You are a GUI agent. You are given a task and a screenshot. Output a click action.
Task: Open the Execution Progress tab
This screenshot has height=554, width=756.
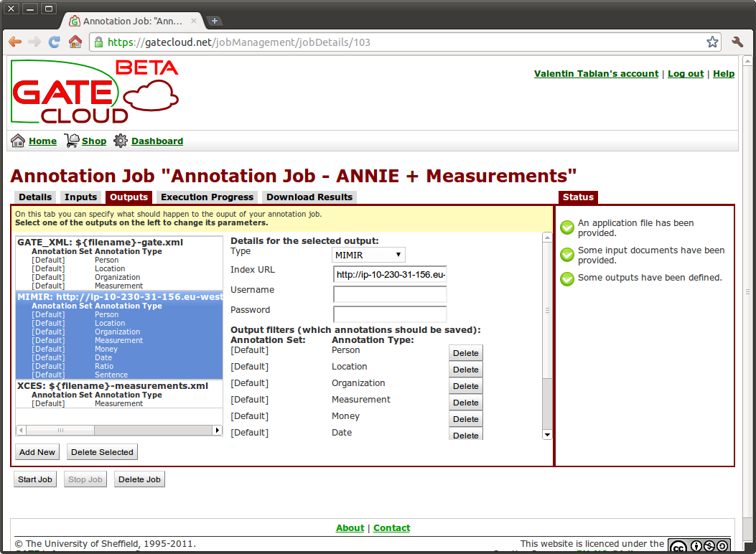point(207,197)
